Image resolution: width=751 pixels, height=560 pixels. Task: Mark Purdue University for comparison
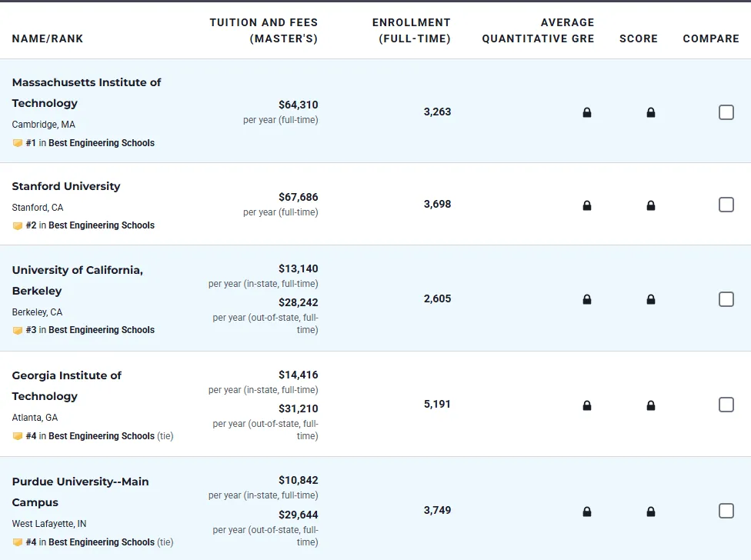click(726, 511)
